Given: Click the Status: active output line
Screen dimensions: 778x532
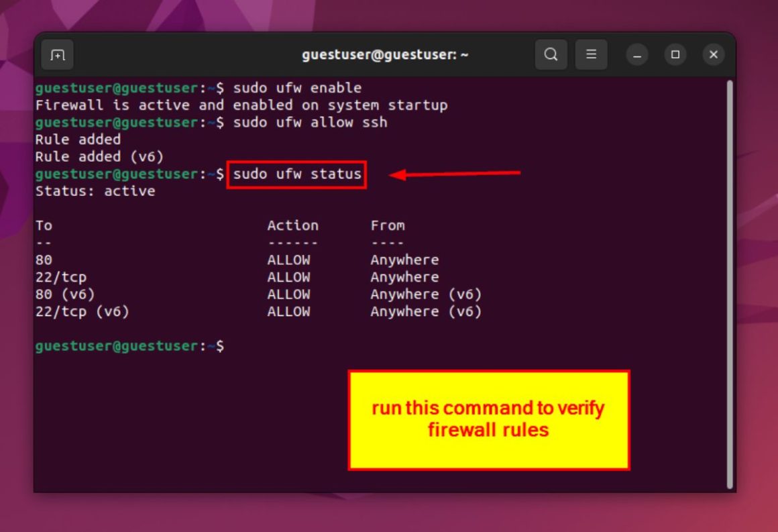Looking at the screenshot, I should tap(87, 191).
